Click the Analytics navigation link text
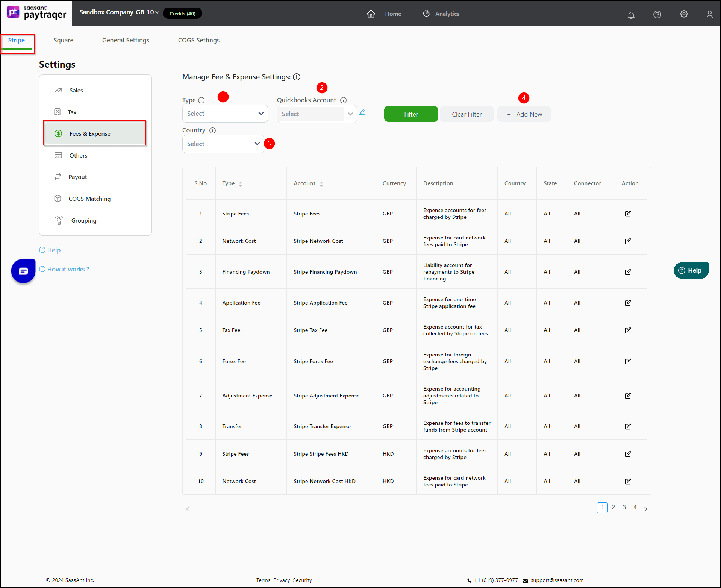 (x=447, y=14)
